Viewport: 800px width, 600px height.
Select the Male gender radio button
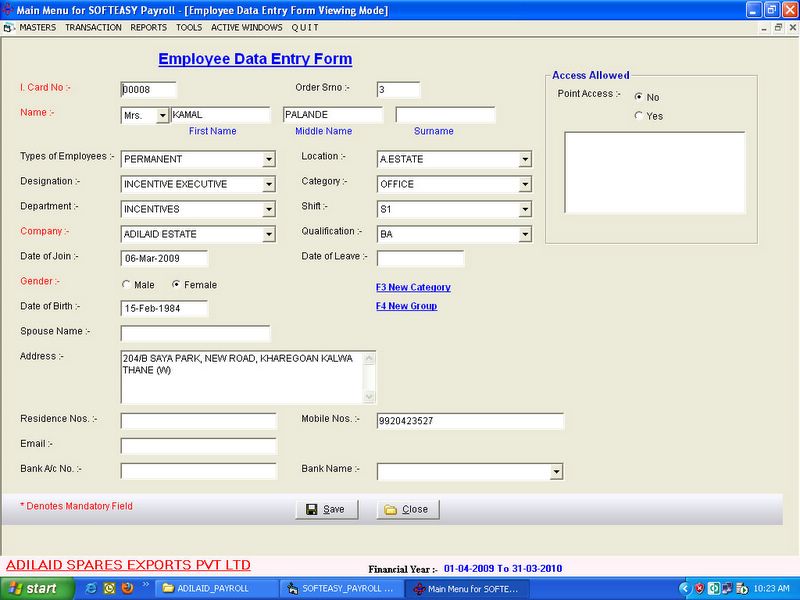pos(126,285)
